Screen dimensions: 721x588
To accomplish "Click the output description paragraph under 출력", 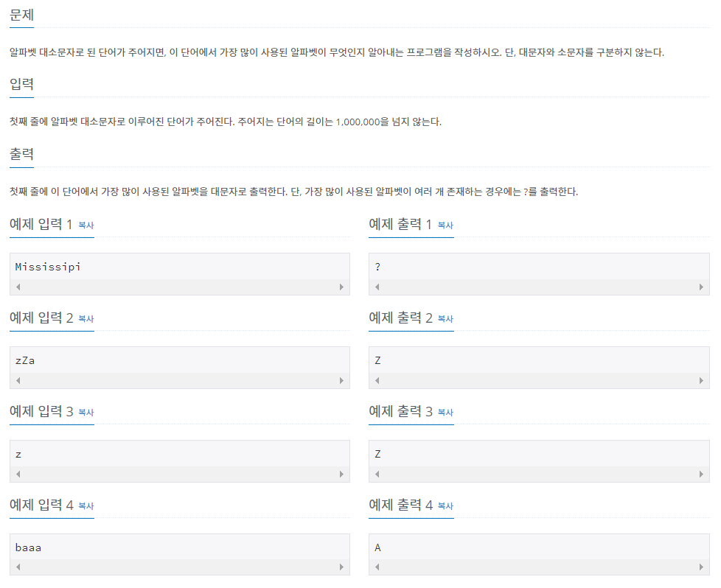I will (294, 192).
